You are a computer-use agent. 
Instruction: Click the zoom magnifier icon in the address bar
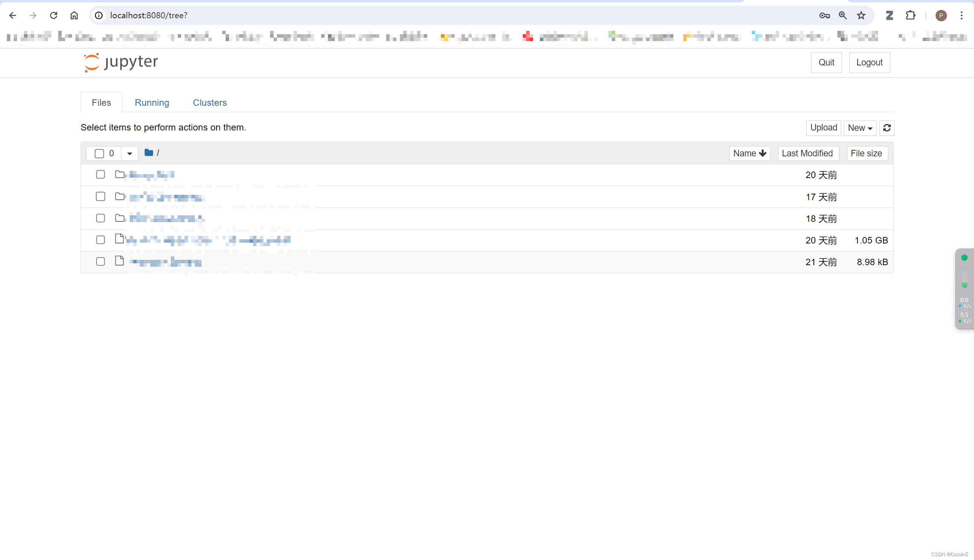842,15
